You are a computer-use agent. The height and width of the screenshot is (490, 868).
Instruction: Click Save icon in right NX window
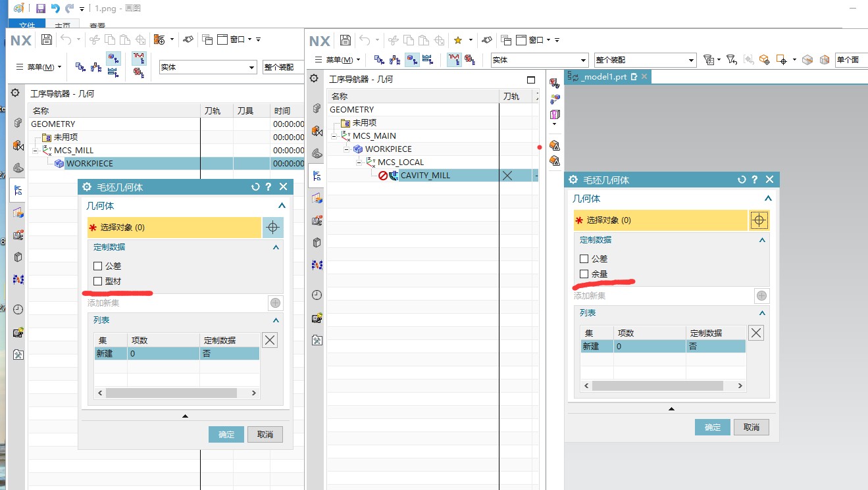pyautogui.click(x=345, y=40)
